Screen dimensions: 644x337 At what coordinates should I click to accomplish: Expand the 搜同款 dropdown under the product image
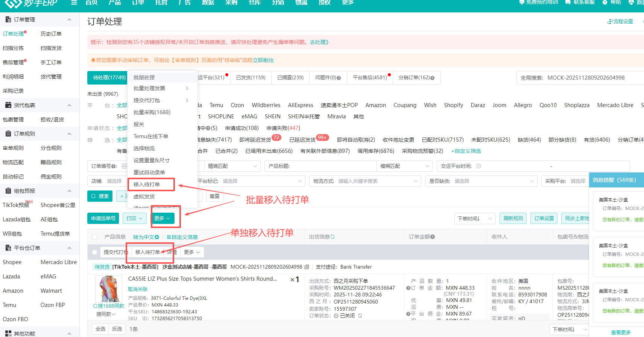(106, 314)
